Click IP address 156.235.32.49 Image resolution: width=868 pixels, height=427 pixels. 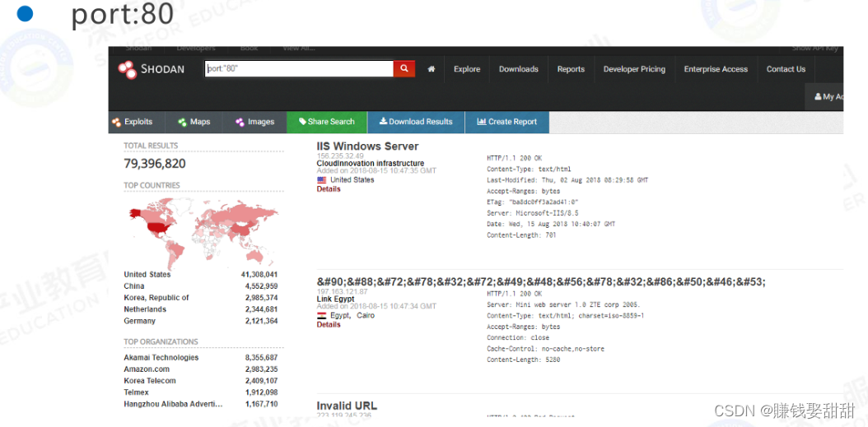(x=340, y=156)
